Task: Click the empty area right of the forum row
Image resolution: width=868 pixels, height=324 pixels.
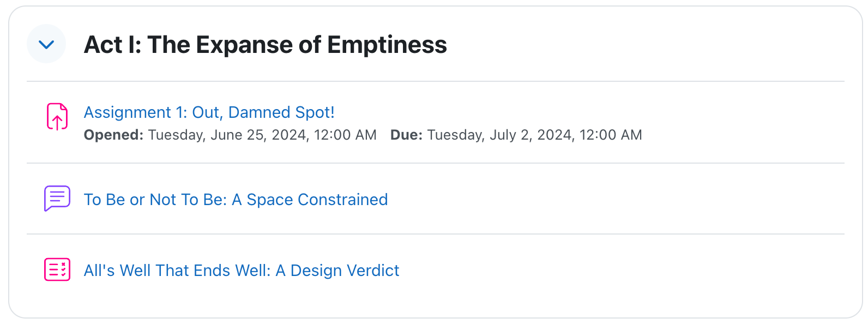Action: [616, 200]
